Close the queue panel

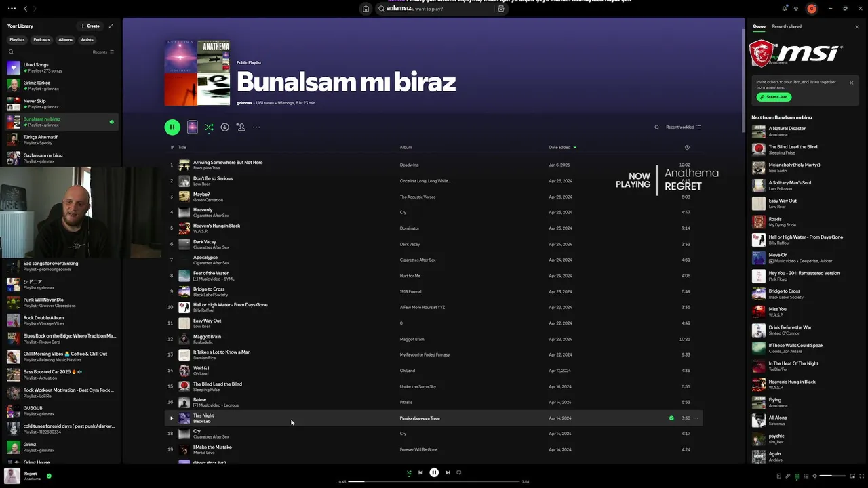(856, 27)
